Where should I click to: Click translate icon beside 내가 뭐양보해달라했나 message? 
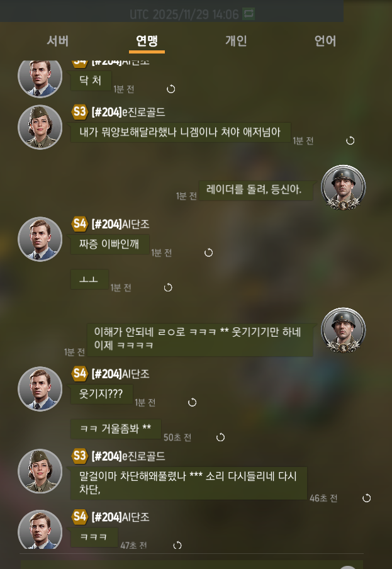(x=350, y=140)
